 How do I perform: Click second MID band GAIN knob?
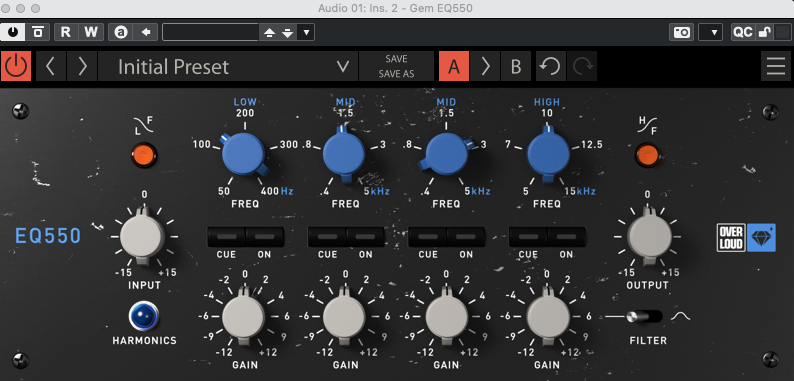coord(446,317)
